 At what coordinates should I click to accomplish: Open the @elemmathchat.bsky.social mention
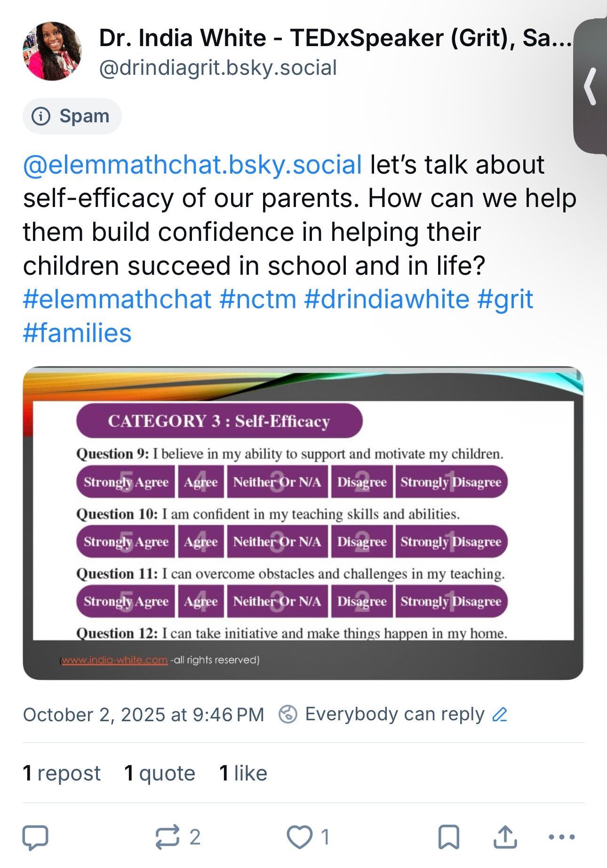pos(192,165)
